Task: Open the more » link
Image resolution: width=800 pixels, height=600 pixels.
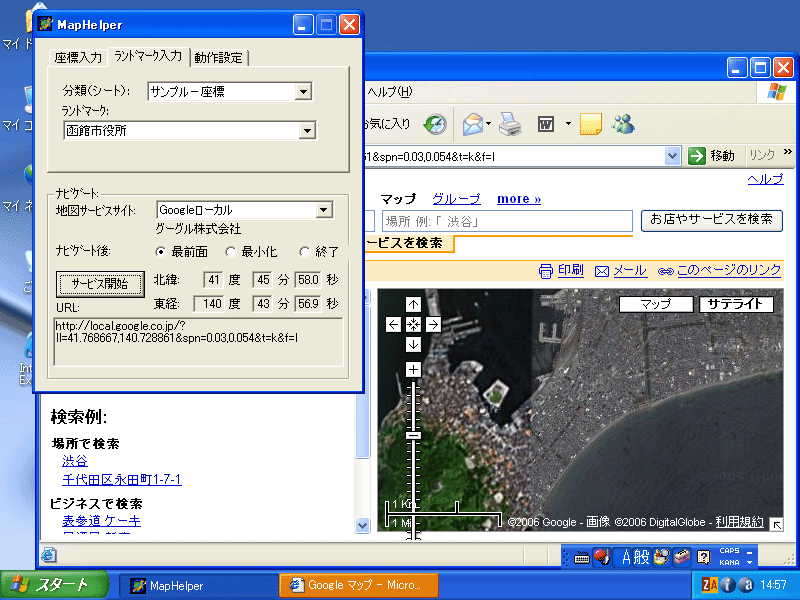Action: (x=519, y=199)
